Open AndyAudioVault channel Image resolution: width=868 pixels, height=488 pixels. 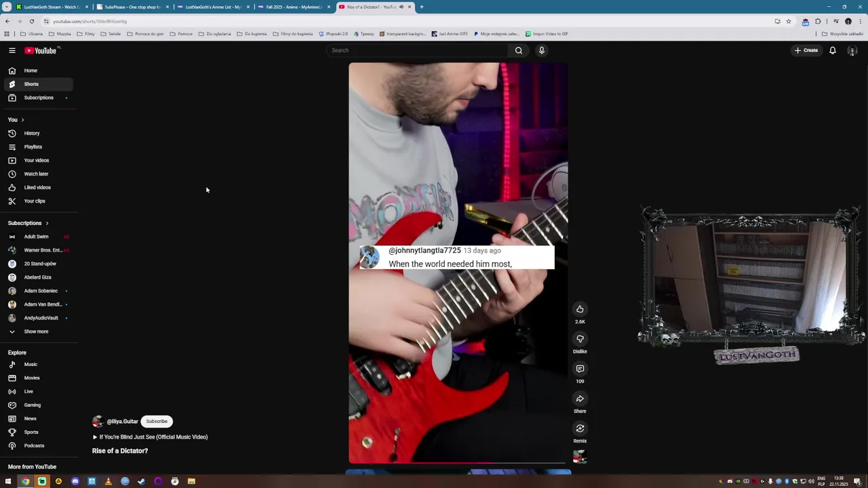point(38,318)
